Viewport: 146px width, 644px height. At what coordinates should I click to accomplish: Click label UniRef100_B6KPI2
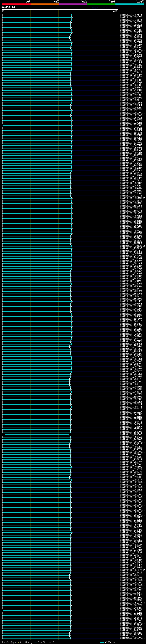[x=131, y=384]
